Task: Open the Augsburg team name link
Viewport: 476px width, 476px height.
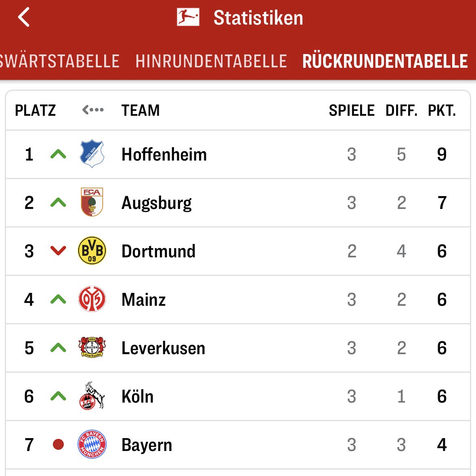Action: (157, 203)
